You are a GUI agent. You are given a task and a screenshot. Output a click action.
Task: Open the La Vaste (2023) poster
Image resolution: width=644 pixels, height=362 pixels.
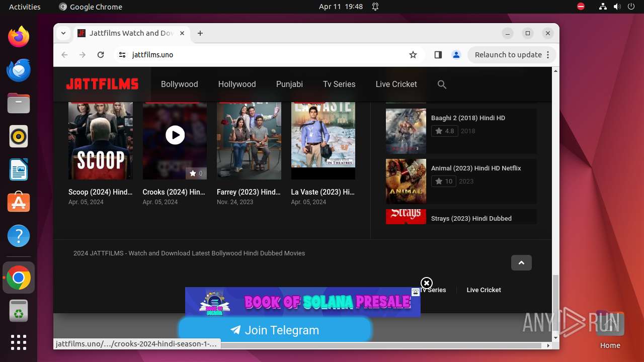click(323, 140)
